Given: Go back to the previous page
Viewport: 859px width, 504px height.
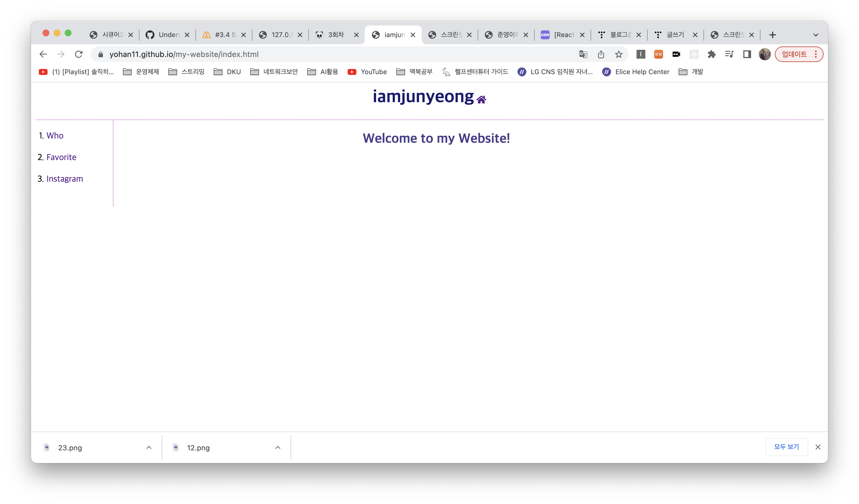Looking at the screenshot, I should point(43,54).
